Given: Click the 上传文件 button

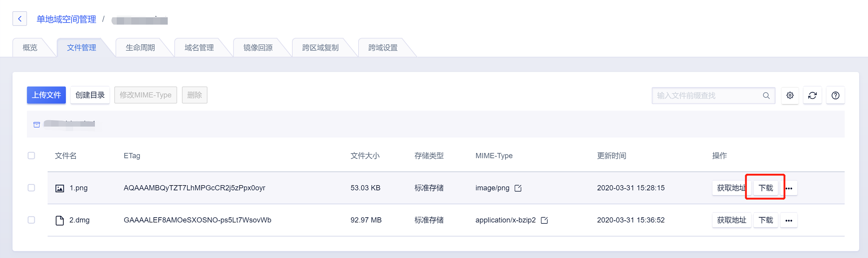Looking at the screenshot, I should click(x=46, y=95).
